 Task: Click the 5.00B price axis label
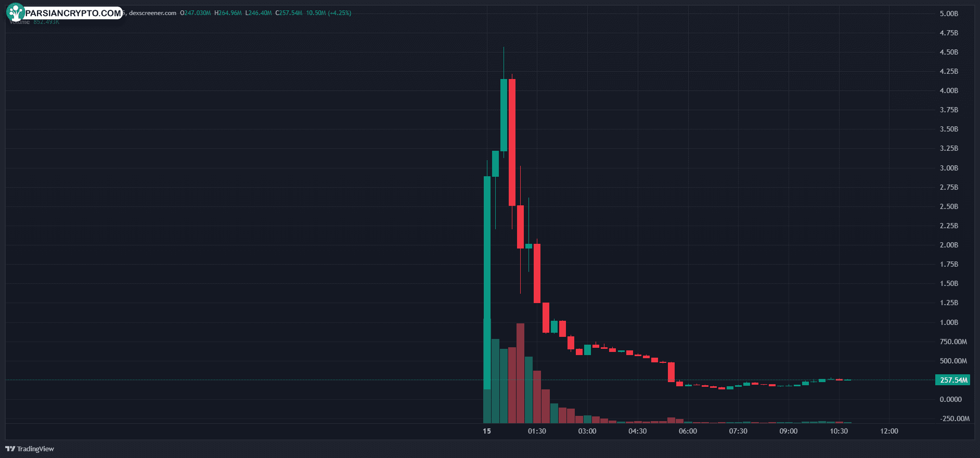[x=949, y=14]
